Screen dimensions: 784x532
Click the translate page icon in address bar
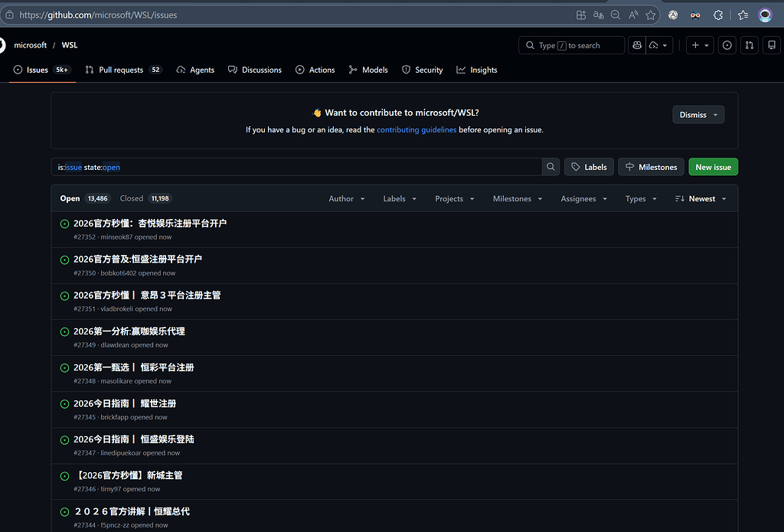tap(599, 15)
